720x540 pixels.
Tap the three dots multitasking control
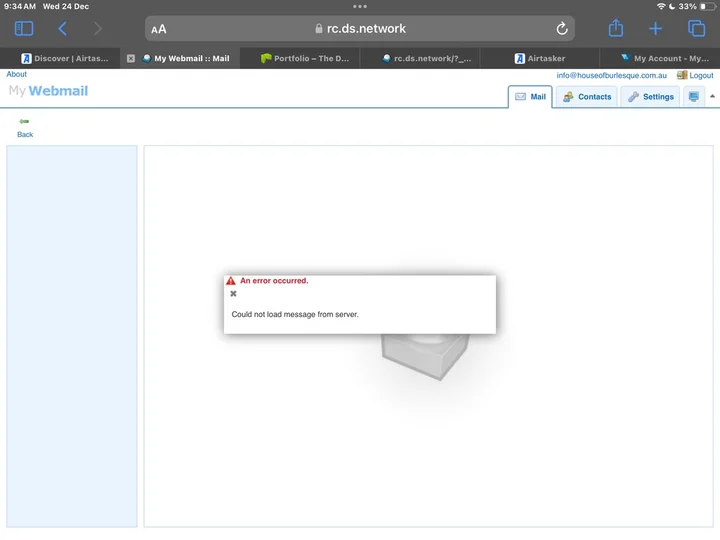[x=360, y=6]
